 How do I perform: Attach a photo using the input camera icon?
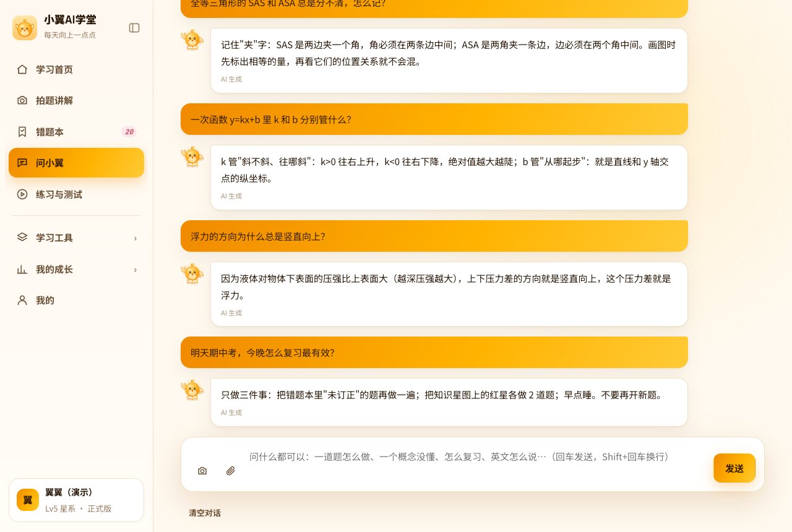(202, 471)
